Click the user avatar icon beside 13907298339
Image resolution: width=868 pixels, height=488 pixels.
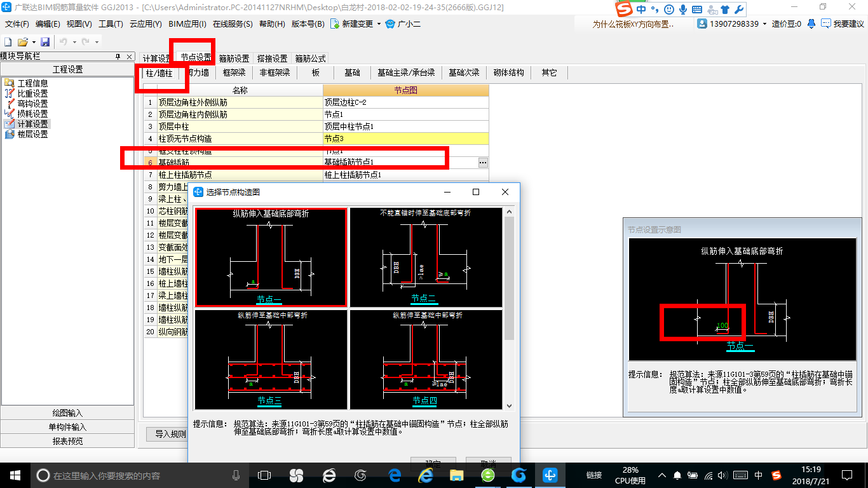tap(702, 24)
